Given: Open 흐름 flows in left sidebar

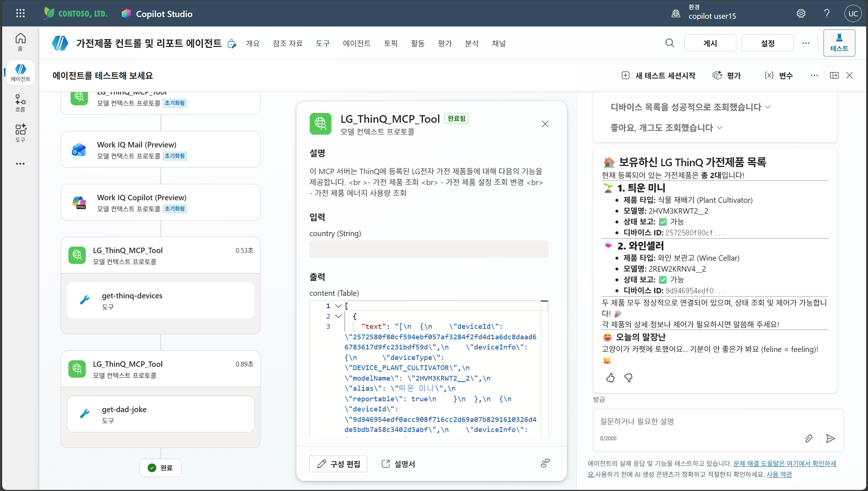Looking at the screenshot, I should click(20, 103).
